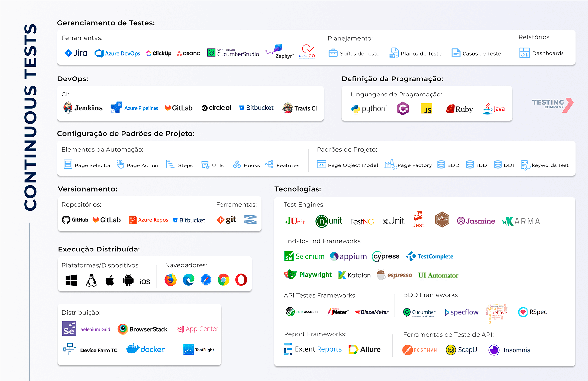Click the Android icon under Plataformas/Dispositivos
This screenshot has width=588, height=381.
click(x=128, y=280)
